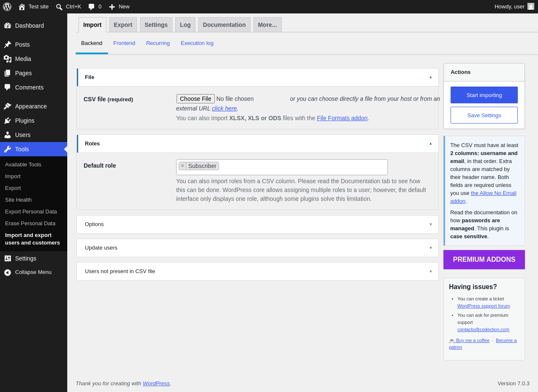This screenshot has height=392, width=538.
Task: Select the Backend sub-tab
Action: pos(92,43)
